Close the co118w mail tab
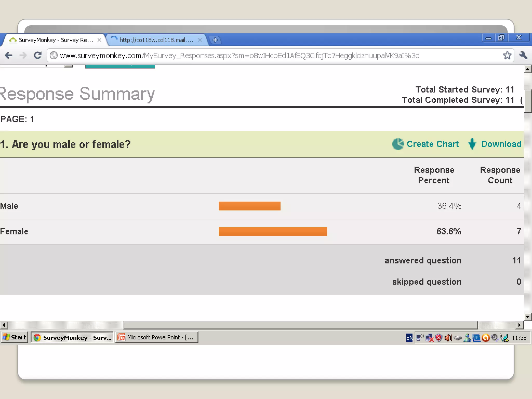Screen dimensions: 532x399 [x=200, y=40]
